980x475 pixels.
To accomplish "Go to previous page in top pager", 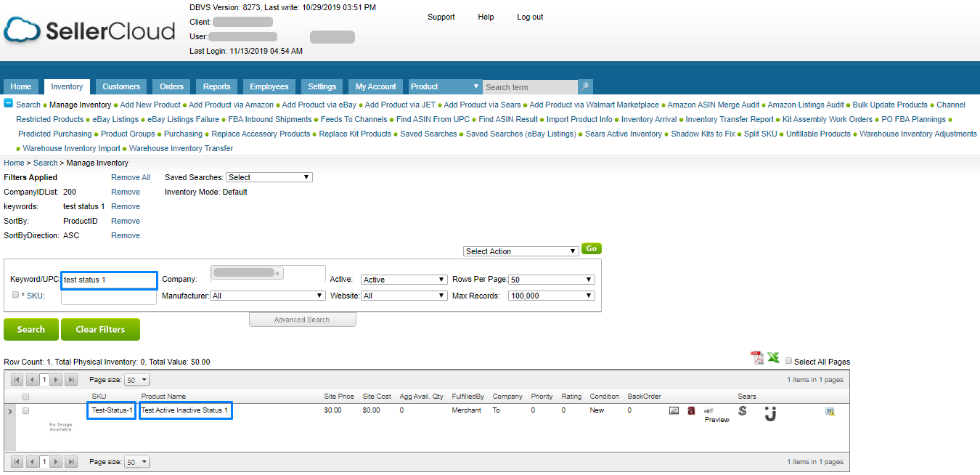I will [x=31, y=379].
